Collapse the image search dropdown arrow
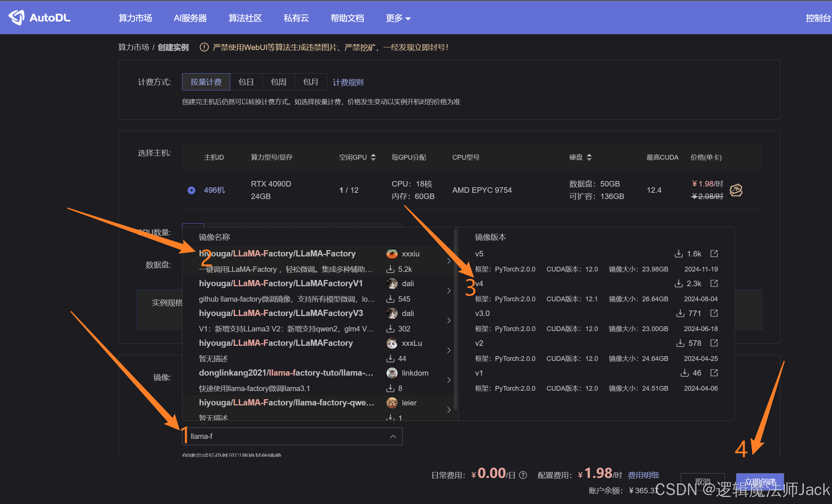This screenshot has width=832, height=504. [393, 436]
